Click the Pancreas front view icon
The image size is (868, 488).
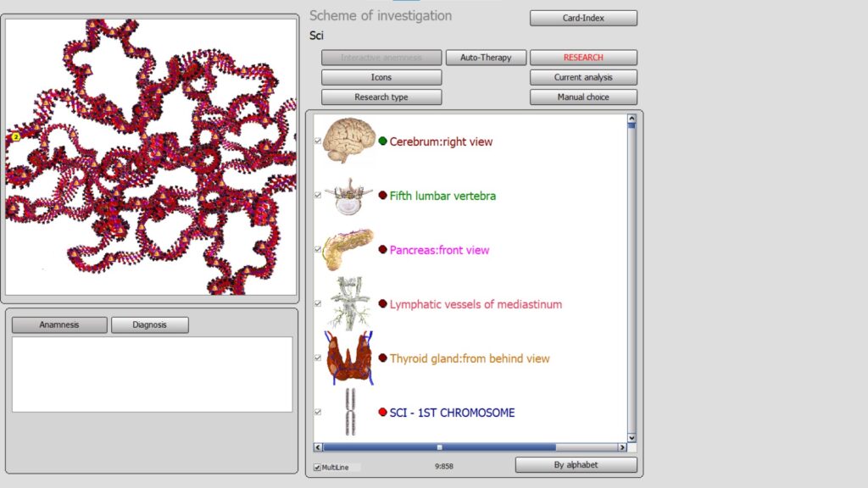tap(348, 250)
